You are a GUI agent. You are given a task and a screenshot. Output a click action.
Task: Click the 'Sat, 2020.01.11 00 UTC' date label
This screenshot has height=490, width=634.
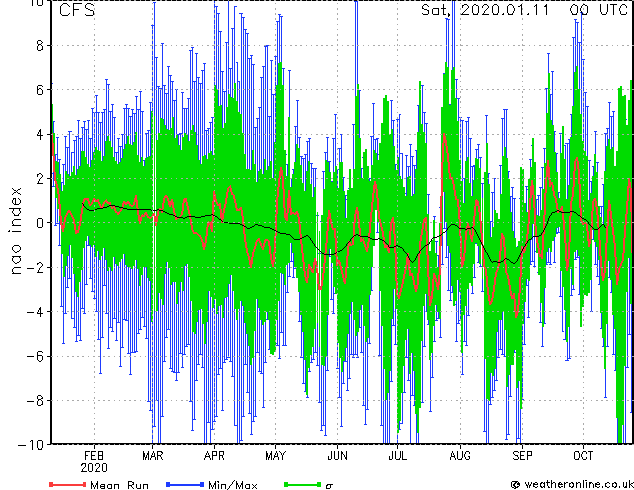click(524, 10)
